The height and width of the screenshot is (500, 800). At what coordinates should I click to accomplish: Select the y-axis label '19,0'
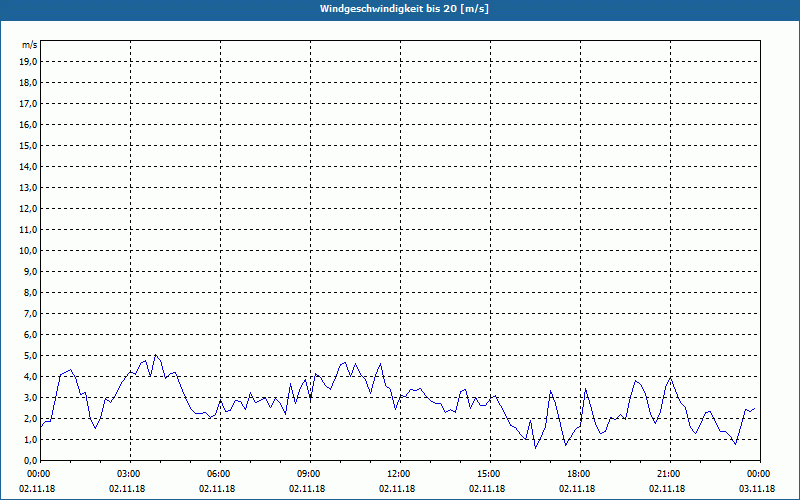point(28,62)
